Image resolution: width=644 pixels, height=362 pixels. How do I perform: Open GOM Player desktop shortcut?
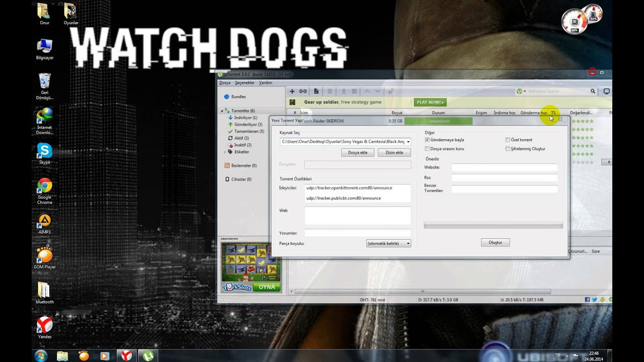tap(45, 258)
